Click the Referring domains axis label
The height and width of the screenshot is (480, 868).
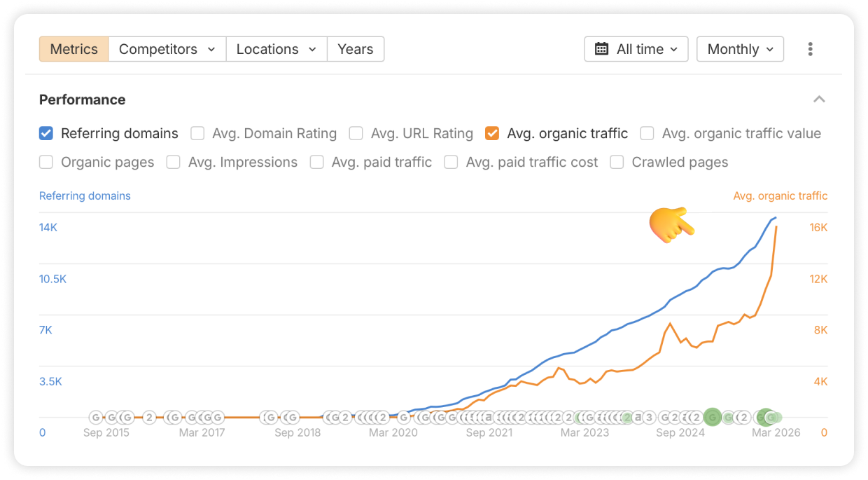click(85, 196)
